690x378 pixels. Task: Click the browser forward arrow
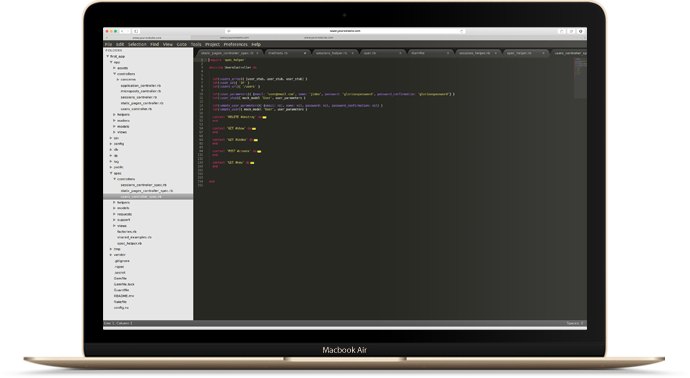tap(128, 31)
